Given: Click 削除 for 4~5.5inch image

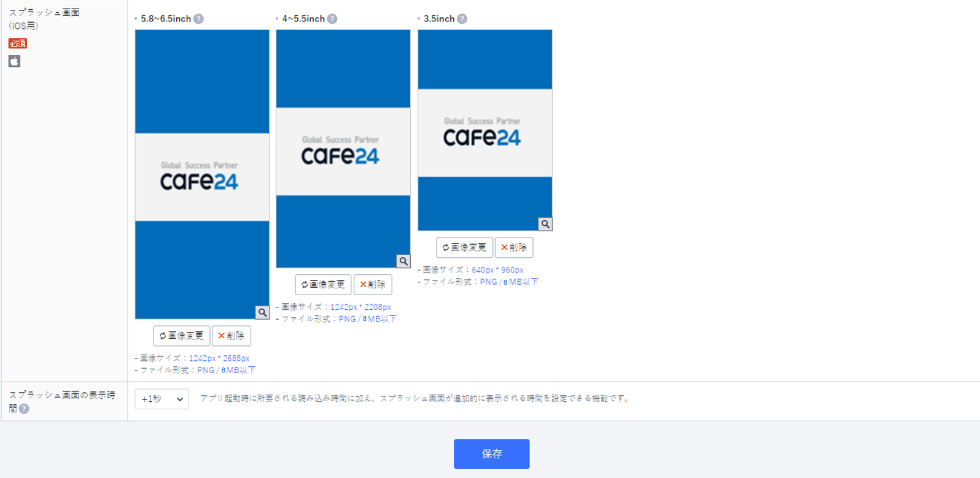Looking at the screenshot, I should click(x=373, y=285).
